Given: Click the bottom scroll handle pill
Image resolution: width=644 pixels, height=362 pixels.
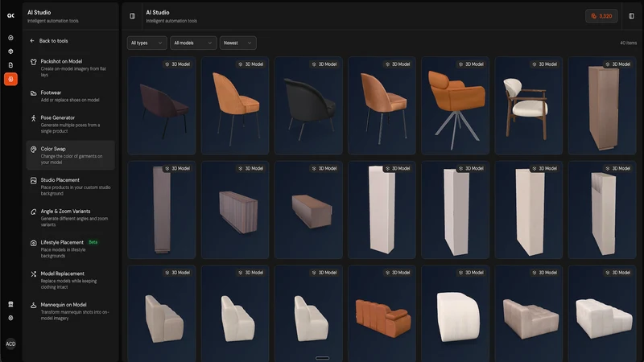Looking at the screenshot, I should coord(323,358).
